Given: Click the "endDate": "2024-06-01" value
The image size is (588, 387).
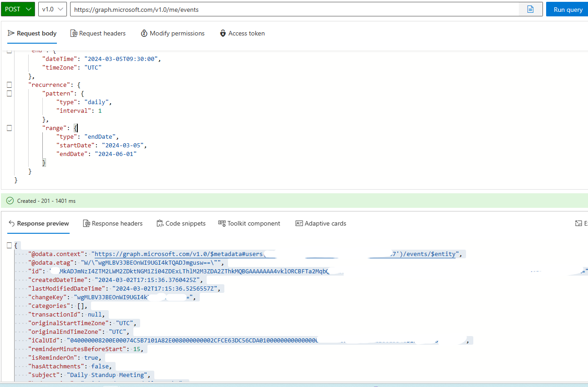Looking at the screenshot, I should pyautogui.click(x=116, y=154).
